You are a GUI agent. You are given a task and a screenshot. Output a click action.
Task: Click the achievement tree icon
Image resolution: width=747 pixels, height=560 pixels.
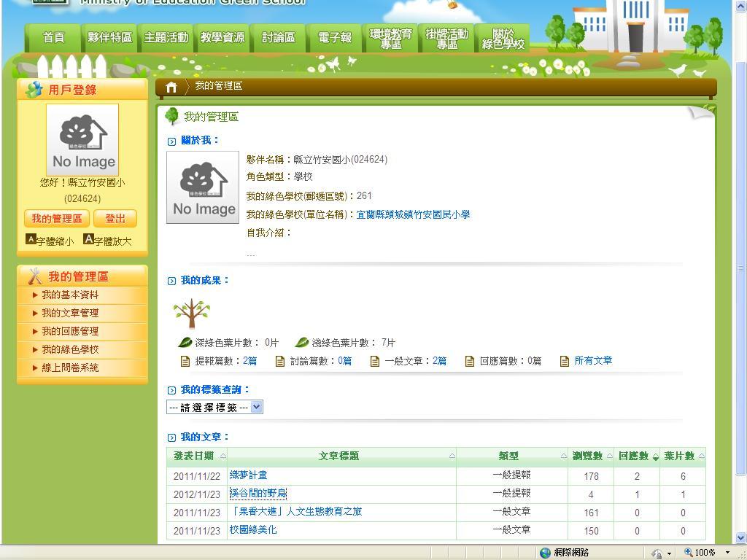(192, 314)
